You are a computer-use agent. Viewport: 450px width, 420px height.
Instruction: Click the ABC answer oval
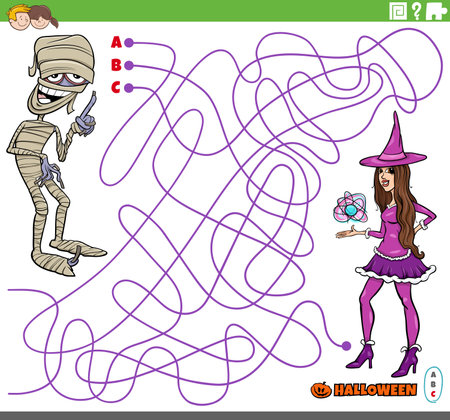click(x=433, y=384)
